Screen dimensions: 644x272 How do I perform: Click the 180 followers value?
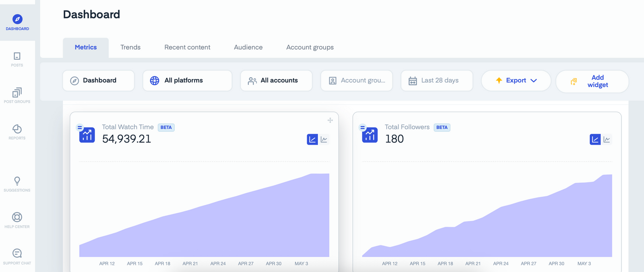tap(394, 139)
